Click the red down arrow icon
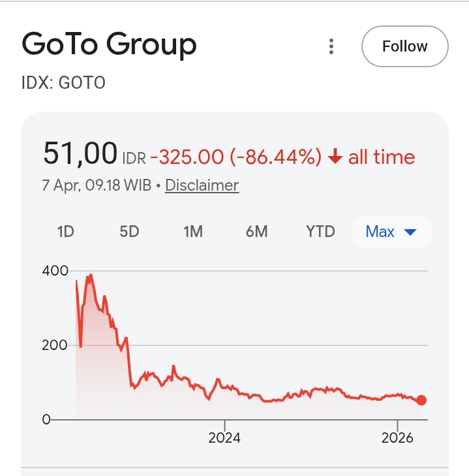Image resolution: width=469 pixels, height=476 pixels. coord(335,157)
